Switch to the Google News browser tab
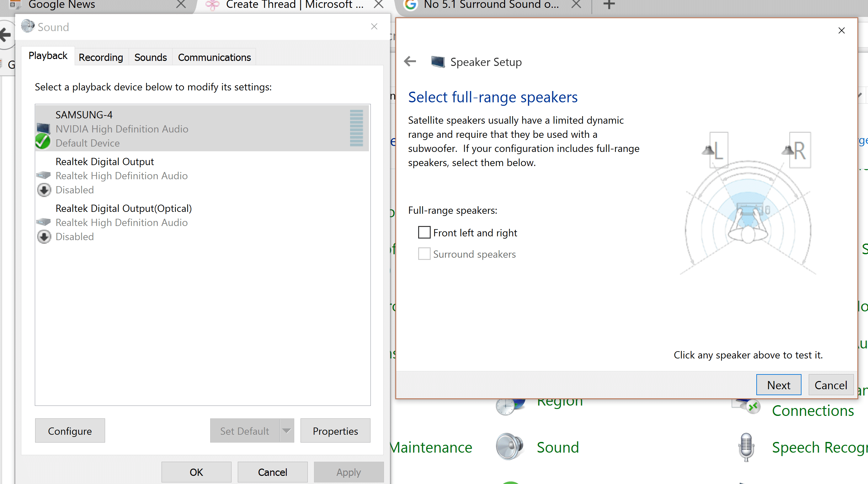 [x=62, y=5]
